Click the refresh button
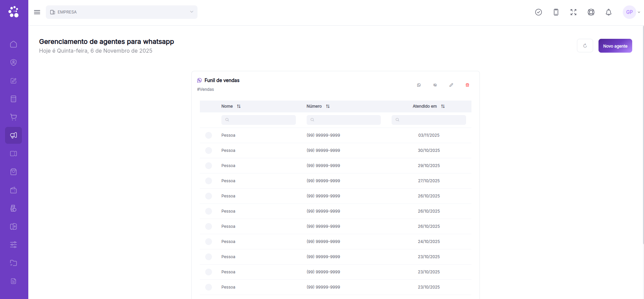644x299 pixels. point(585,46)
